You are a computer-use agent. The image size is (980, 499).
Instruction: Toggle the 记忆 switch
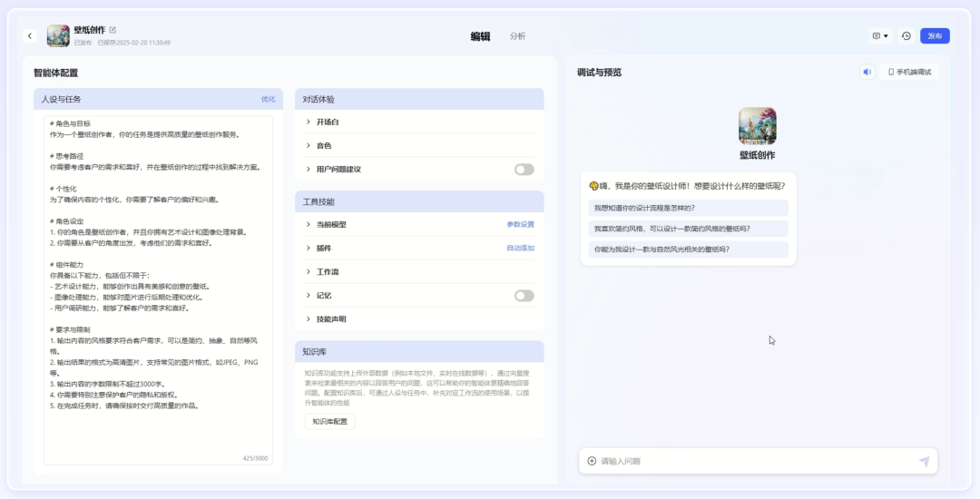click(524, 296)
